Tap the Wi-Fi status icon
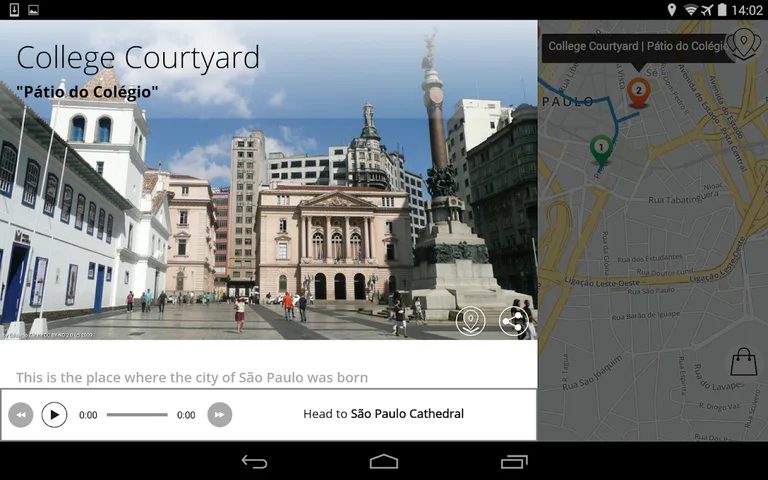768x480 pixels. [691, 10]
